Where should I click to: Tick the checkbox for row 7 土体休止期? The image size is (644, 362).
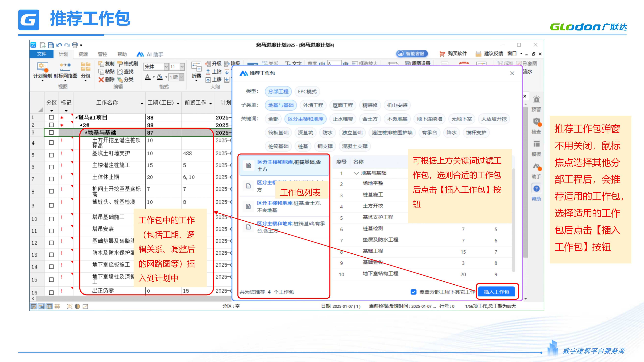pyautogui.click(x=51, y=179)
